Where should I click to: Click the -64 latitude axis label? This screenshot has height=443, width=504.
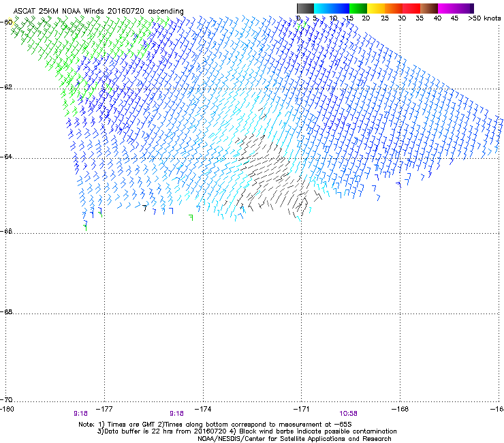pos(6,157)
